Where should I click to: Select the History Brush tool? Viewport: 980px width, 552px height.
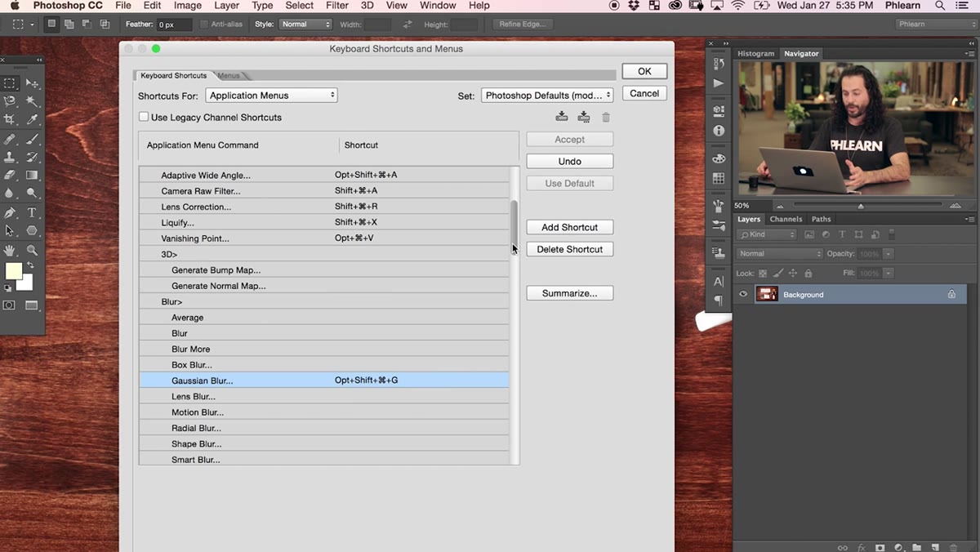pyautogui.click(x=32, y=157)
